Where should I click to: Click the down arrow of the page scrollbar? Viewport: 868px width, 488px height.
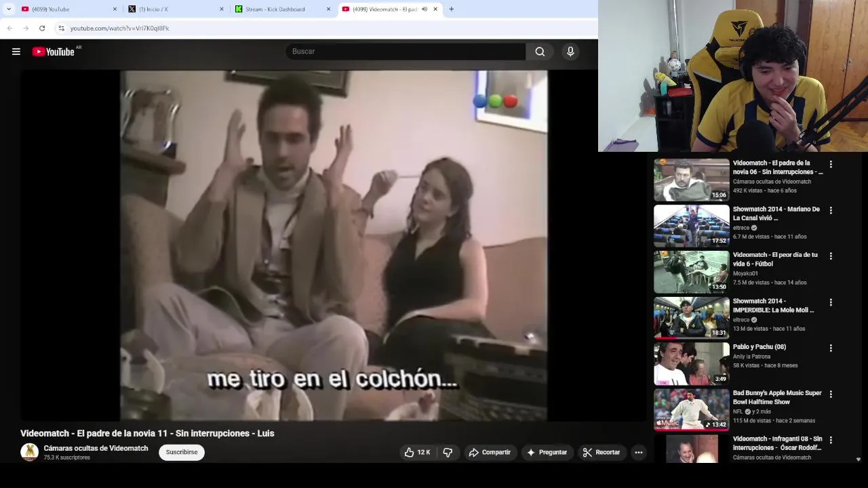pyautogui.click(x=859, y=460)
